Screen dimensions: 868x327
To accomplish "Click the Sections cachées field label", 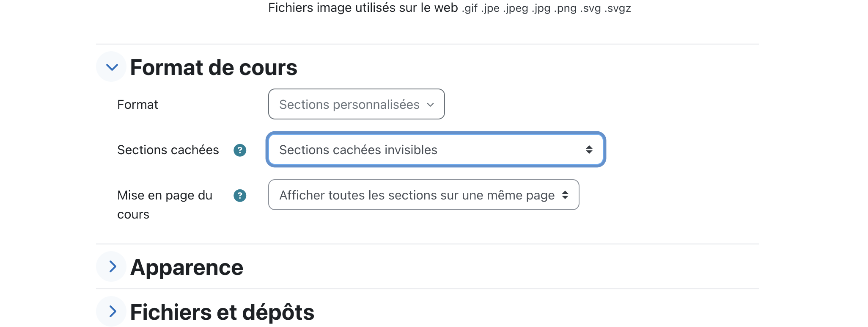I will coord(168,150).
